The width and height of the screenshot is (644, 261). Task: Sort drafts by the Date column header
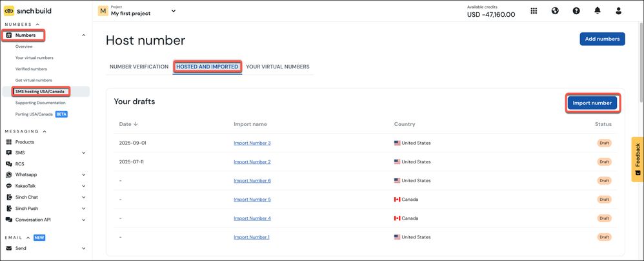pyautogui.click(x=128, y=124)
